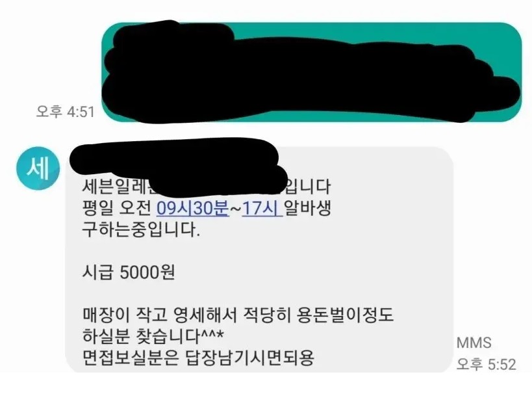This screenshot has width=532, height=407.
Task: Select the teal sent message bubble
Action: (312, 72)
